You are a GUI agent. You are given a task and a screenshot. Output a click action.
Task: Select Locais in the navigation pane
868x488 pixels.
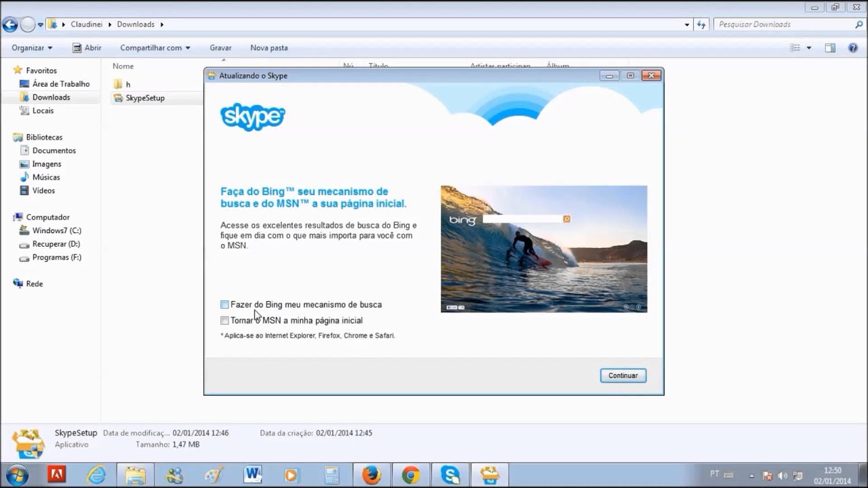coord(43,110)
